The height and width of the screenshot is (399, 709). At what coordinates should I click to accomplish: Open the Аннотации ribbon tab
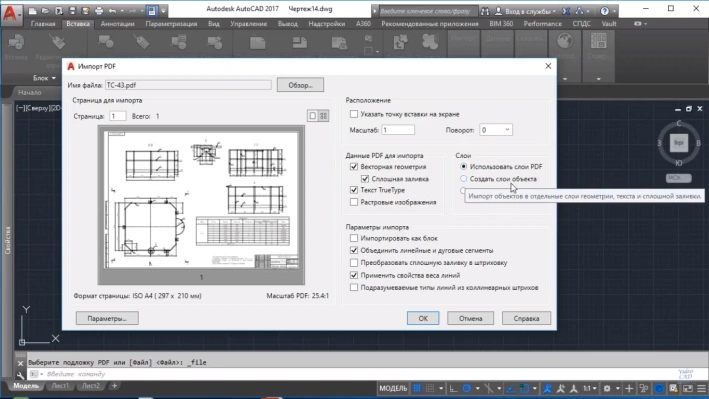[x=118, y=24]
